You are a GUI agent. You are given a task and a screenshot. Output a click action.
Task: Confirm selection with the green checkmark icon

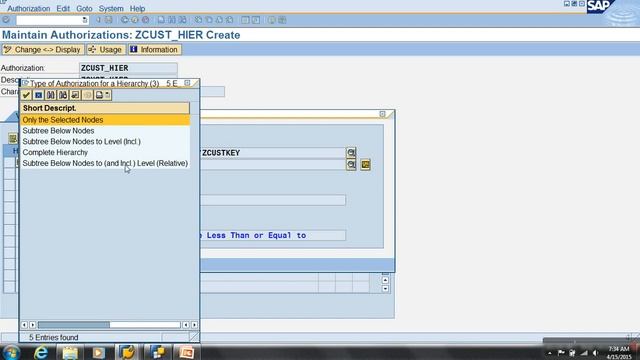27,95
